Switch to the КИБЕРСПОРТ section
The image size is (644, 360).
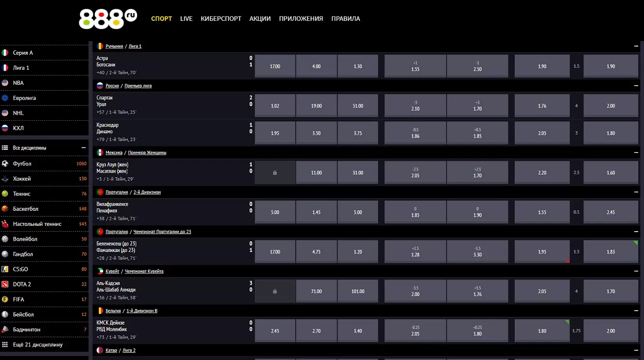click(x=221, y=19)
